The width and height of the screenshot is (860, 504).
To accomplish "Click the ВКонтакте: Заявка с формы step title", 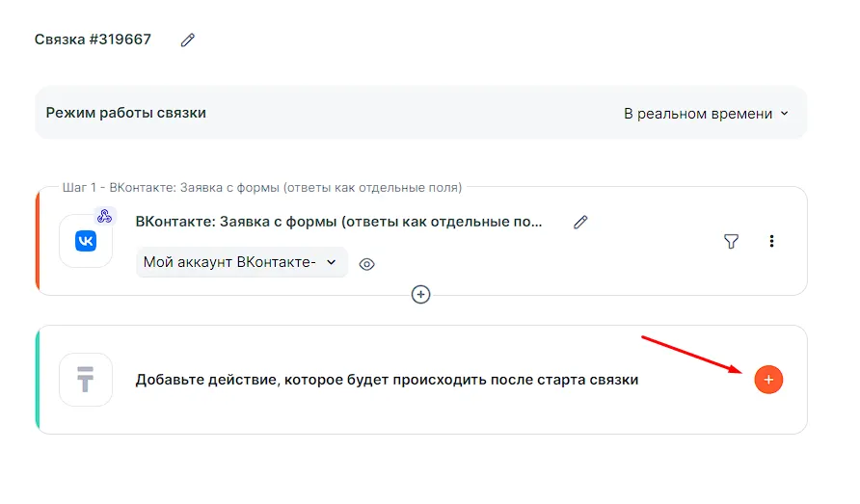I will coord(339,222).
